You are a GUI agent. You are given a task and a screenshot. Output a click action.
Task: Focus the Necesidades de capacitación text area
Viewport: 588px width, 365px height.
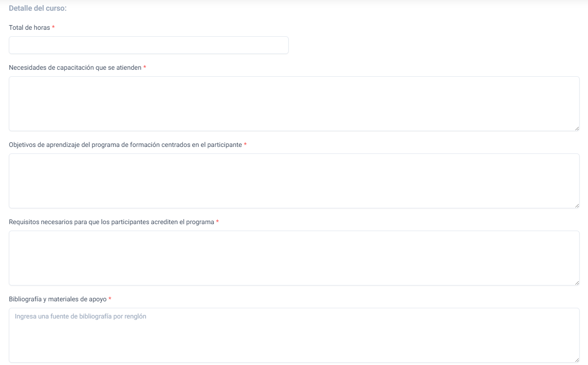click(294, 103)
